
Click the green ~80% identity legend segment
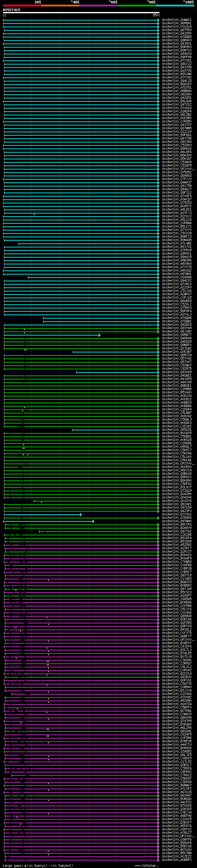pyautogui.click(x=137, y=6)
